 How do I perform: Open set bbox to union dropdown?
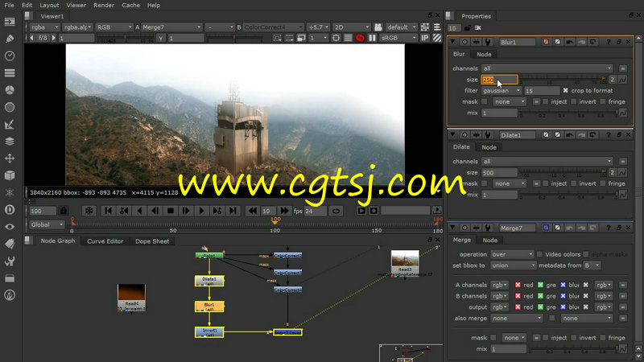click(513, 265)
